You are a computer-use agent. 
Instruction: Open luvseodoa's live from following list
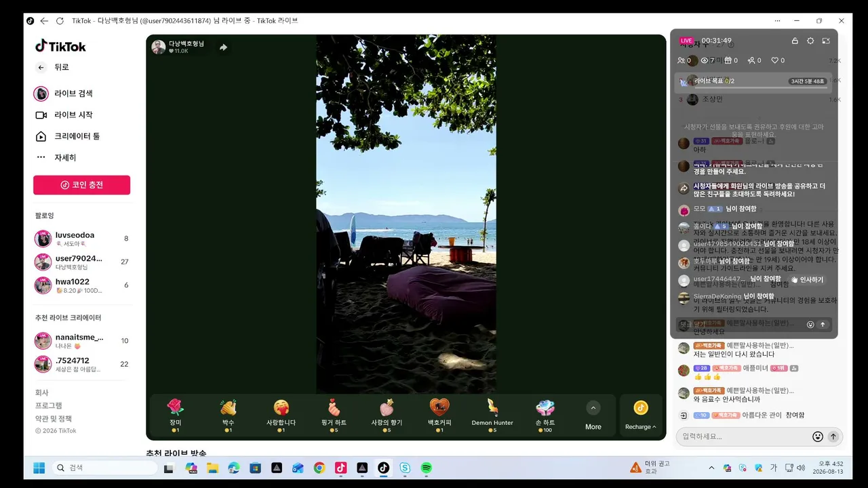tap(81, 239)
